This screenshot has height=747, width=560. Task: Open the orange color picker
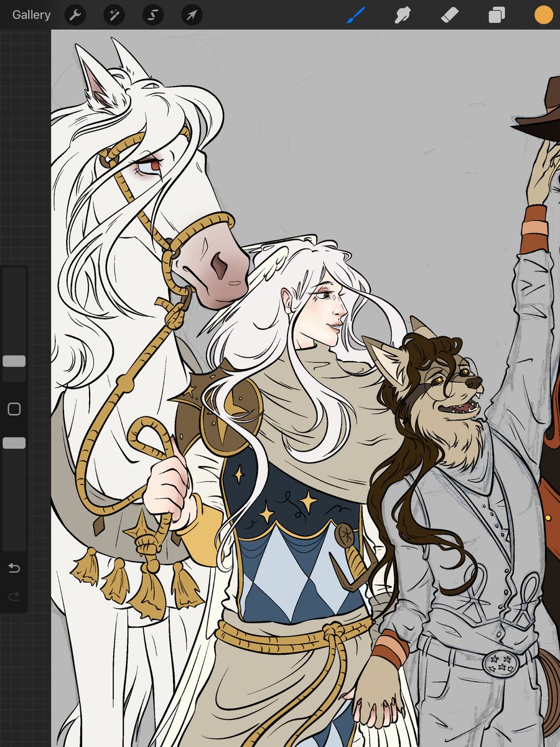543,15
